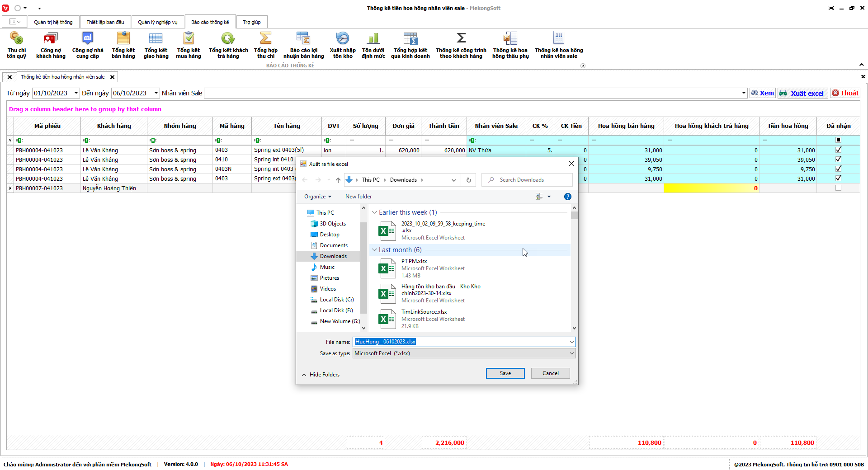Viewport: 868px width, 470px height.
Task: Click the File name input field
Action: tap(461, 342)
